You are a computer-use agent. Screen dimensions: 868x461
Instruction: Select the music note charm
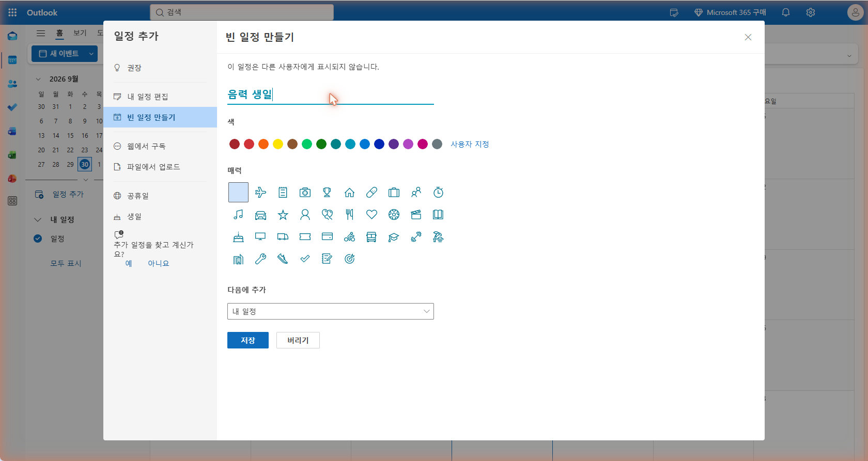pyautogui.click(x=238, y=215)
